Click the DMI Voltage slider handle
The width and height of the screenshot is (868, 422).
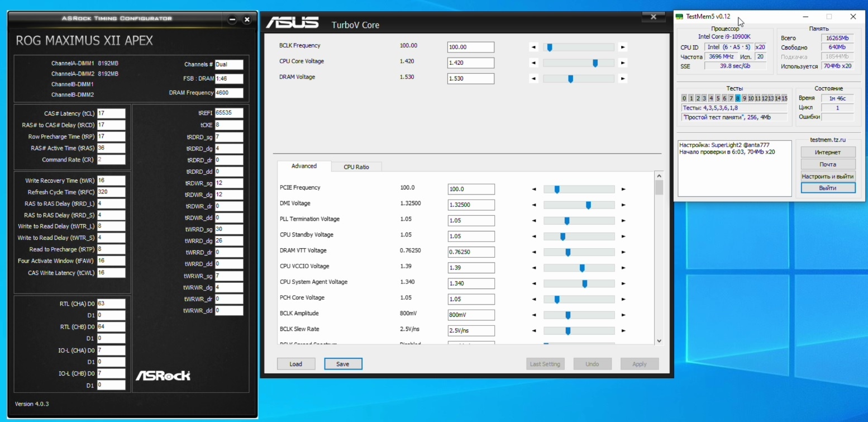[588, 205]
